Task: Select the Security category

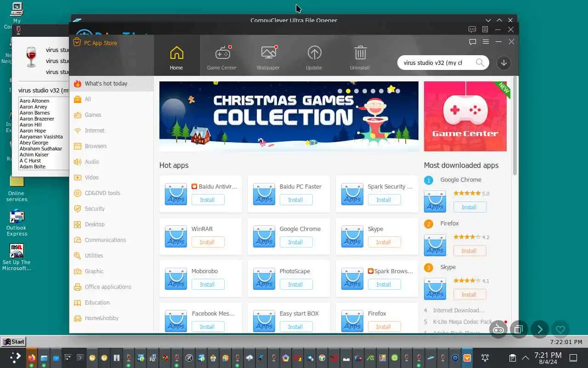Action: coord(111,209)
